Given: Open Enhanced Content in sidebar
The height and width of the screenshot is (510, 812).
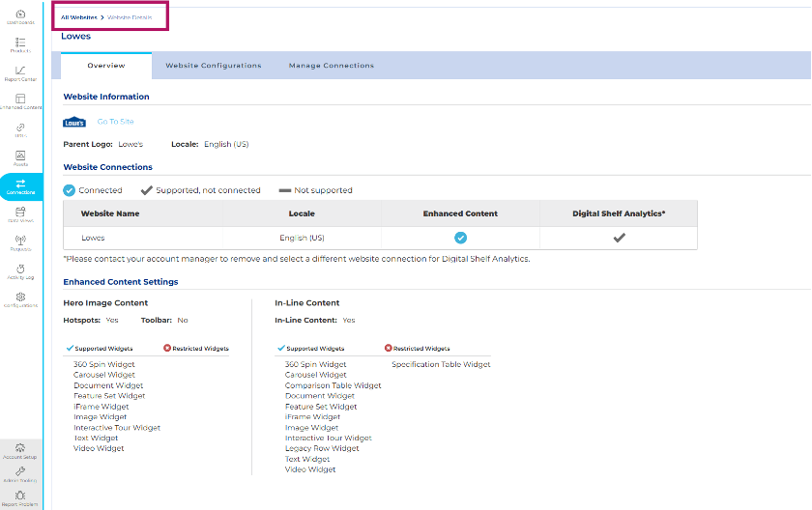Looking at the screenshot, I should [20, 101].
